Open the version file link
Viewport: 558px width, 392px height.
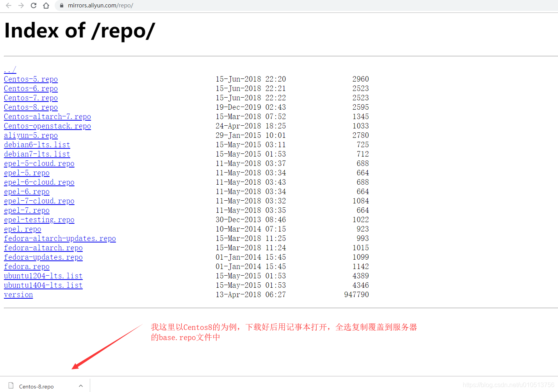(x=18, y=295)
